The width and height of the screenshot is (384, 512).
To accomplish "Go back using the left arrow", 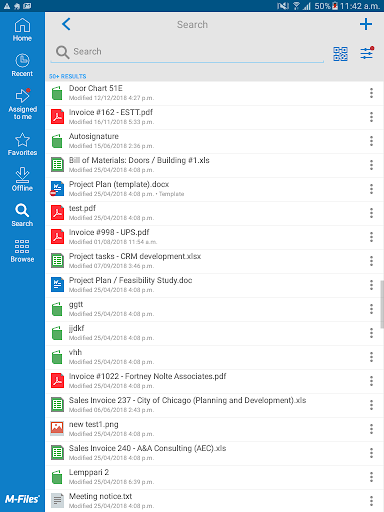I will (66, 24).
